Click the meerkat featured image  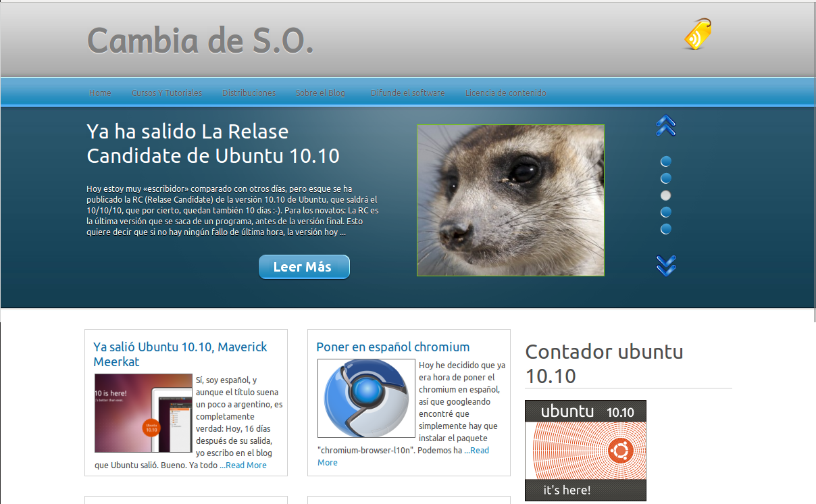[511, 200]
